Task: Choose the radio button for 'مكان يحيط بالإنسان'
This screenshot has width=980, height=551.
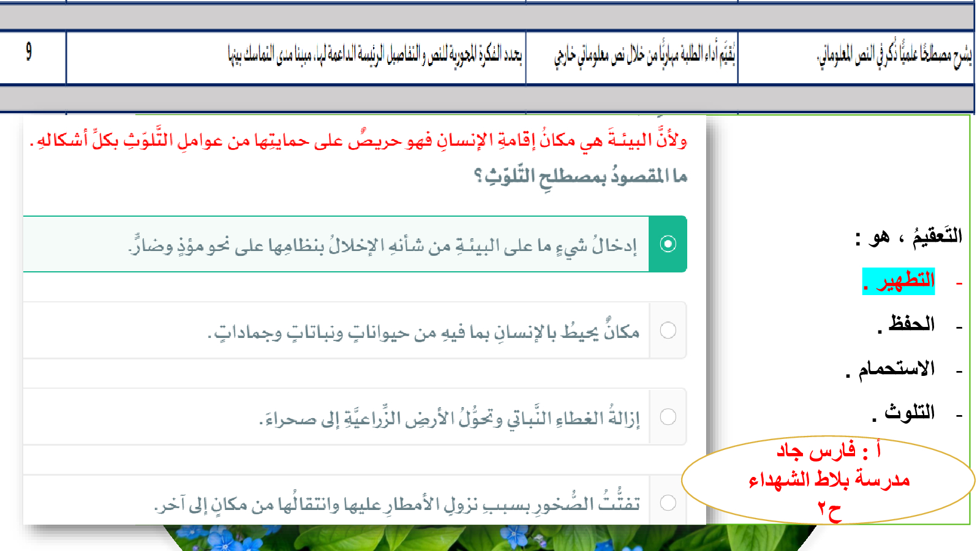Action: click(668, 331)
